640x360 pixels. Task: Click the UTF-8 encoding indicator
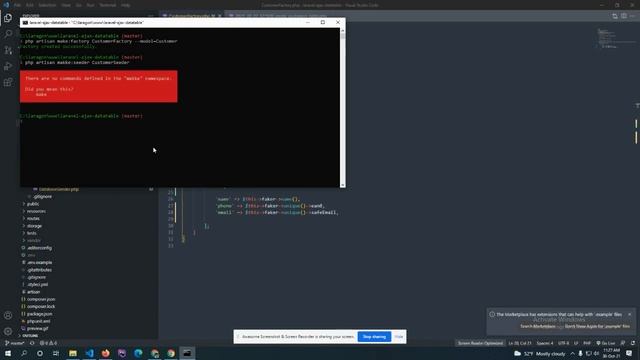coord(563,343)
